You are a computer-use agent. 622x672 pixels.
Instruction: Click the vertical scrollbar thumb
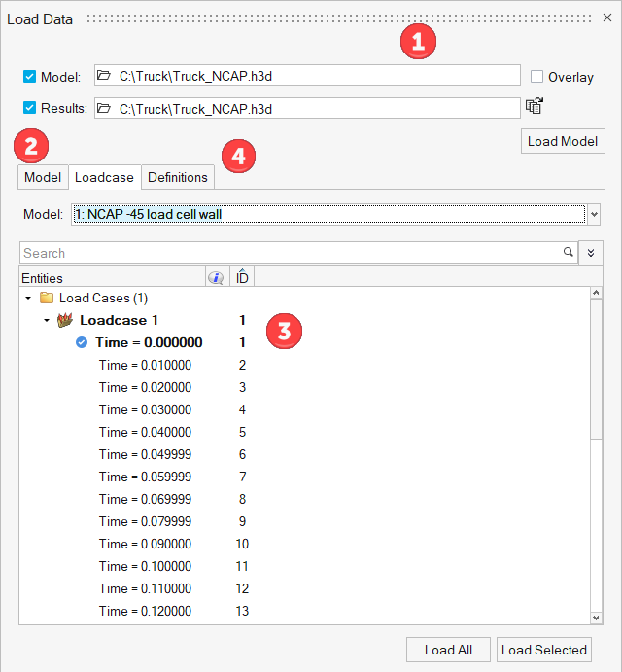[x=597, y=369]
